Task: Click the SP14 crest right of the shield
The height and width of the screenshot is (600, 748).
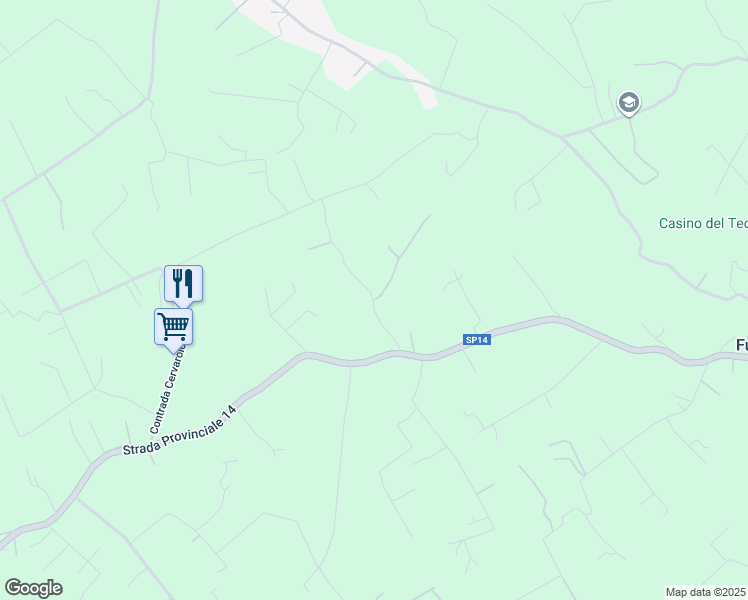Action: (553, 319)
